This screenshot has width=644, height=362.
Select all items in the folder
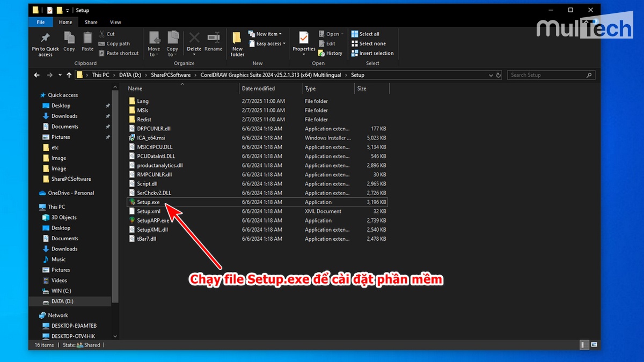click(x=368, y=35)
